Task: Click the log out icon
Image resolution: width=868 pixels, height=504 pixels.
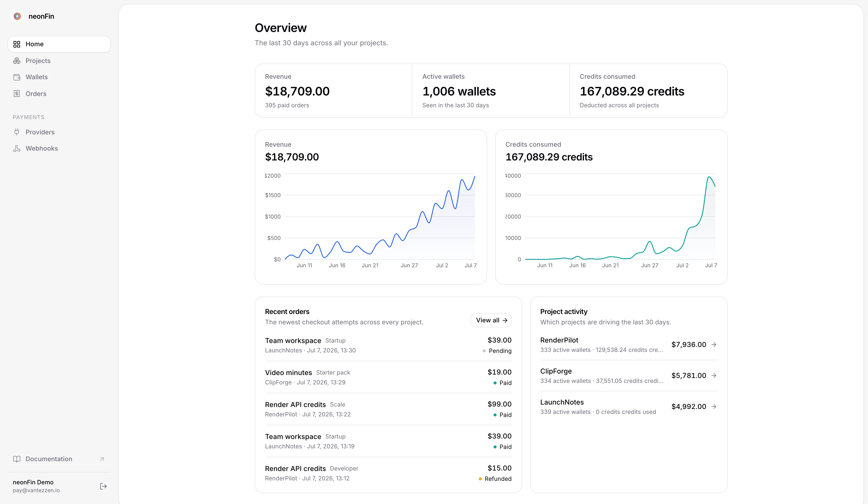Action: 103,486
